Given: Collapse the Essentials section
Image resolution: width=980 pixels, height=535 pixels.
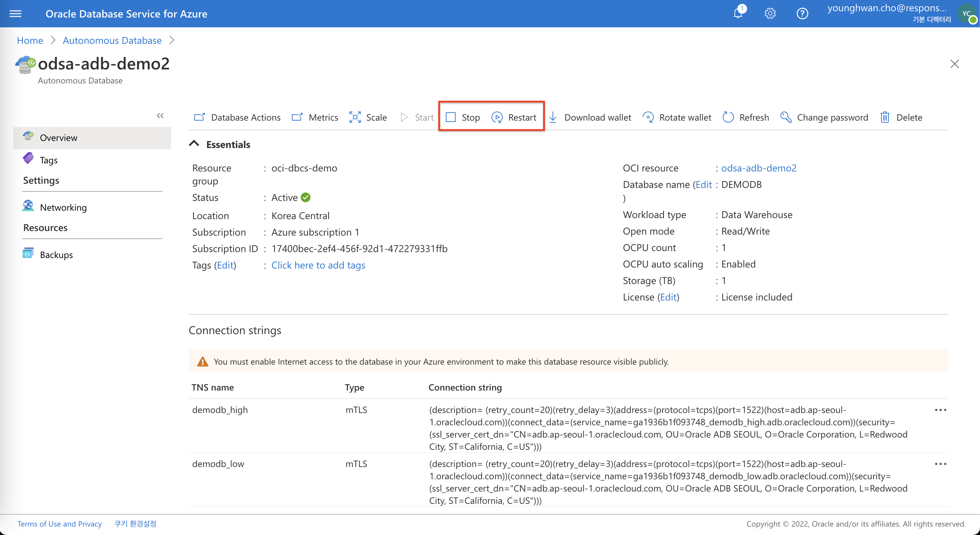Looking at the screenshot, I should tap(194, 144).
